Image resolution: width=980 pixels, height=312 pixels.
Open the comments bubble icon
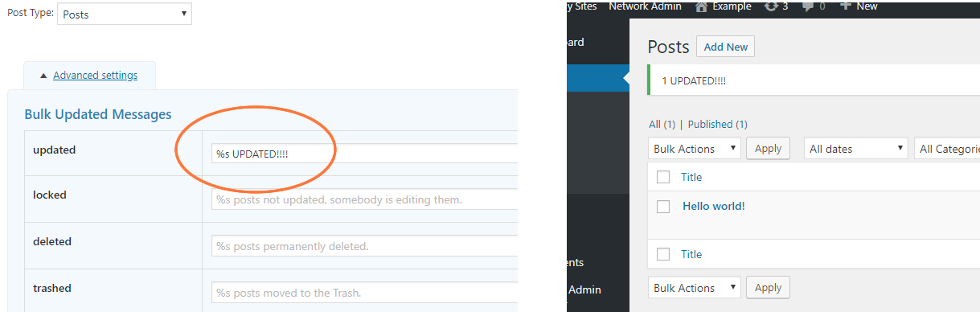(x=808, y=6)
